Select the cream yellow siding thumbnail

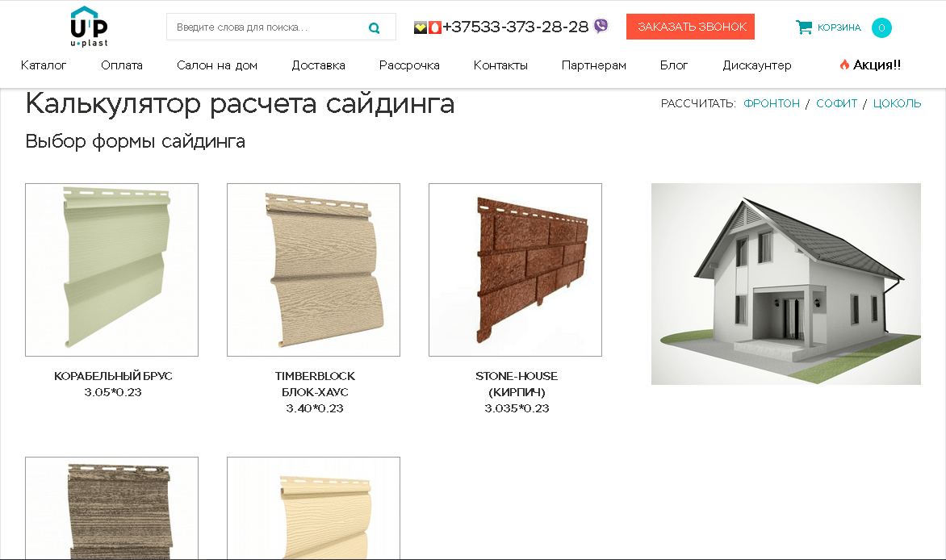click(314, 508)
